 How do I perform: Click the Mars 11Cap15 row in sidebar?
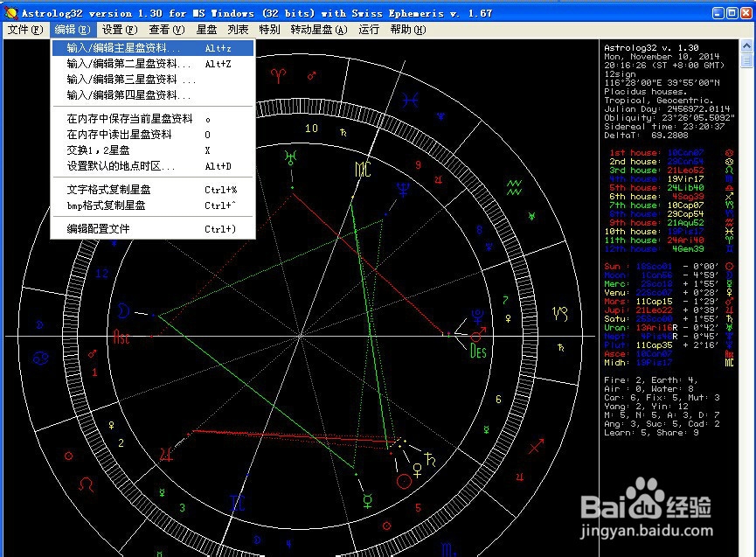[669, 302]
